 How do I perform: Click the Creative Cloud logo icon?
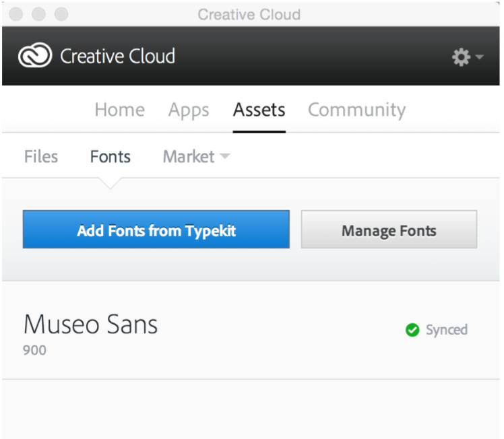pyautogui.click(x=35, y=55)
